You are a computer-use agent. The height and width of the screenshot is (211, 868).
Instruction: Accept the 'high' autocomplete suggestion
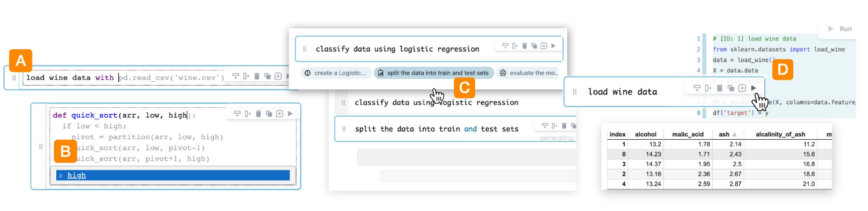[173, 176]
